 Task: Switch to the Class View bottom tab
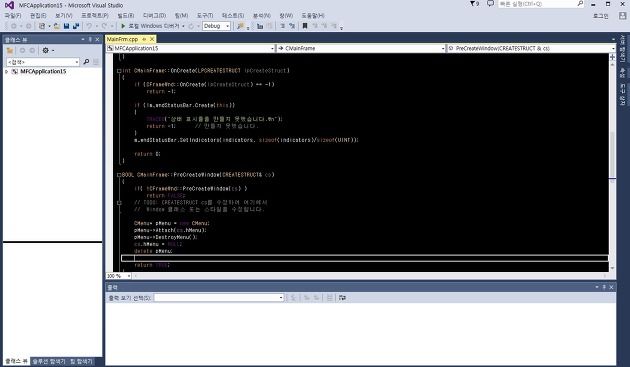click(x=16, y=361)
